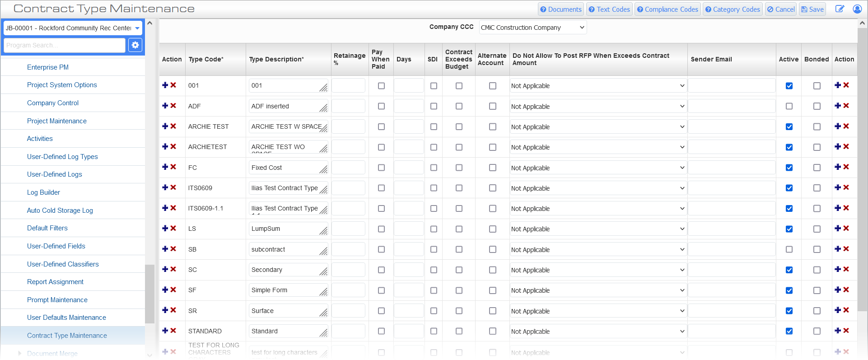
Task: Open the Documents help button
Action: pos(561,9)
